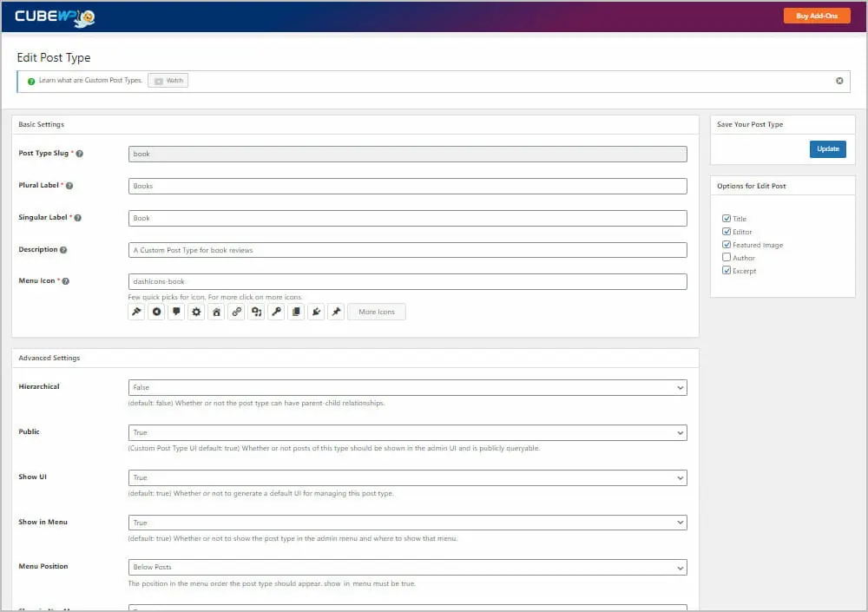Uncheck the Excerpt option
868x612 pixels.
pyautogui.click(x=727, y=270)
